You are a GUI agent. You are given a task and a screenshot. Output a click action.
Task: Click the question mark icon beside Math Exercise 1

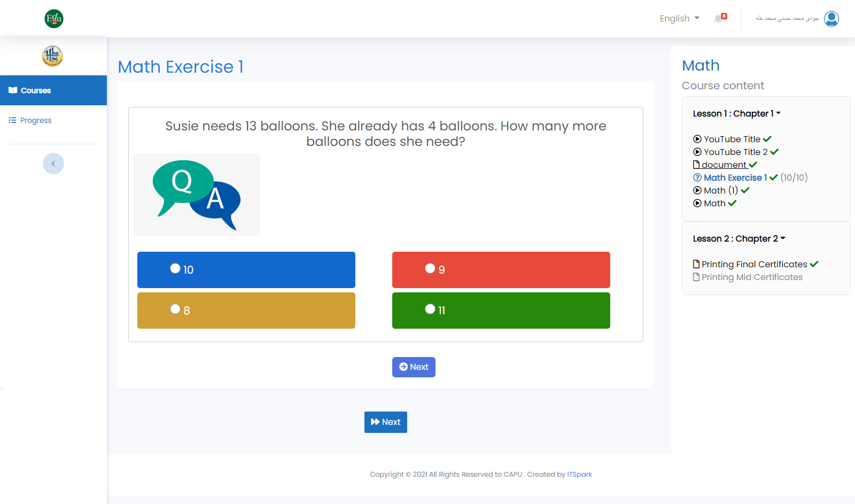pyautogui.click(x=697, y=177)
